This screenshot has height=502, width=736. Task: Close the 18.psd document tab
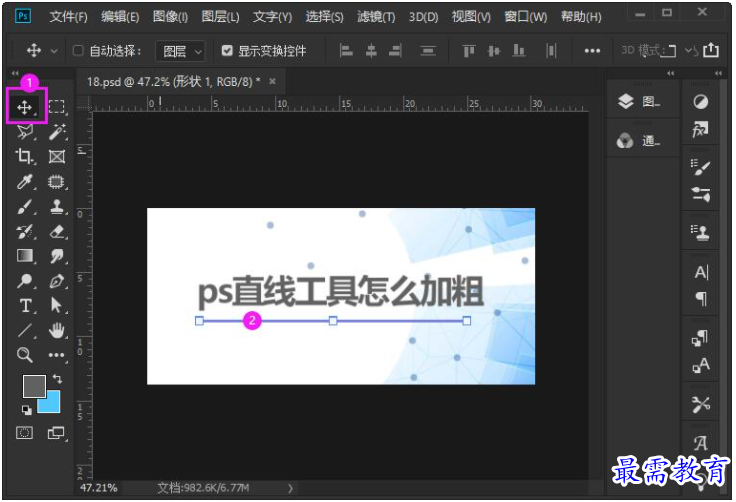[272, 81]
